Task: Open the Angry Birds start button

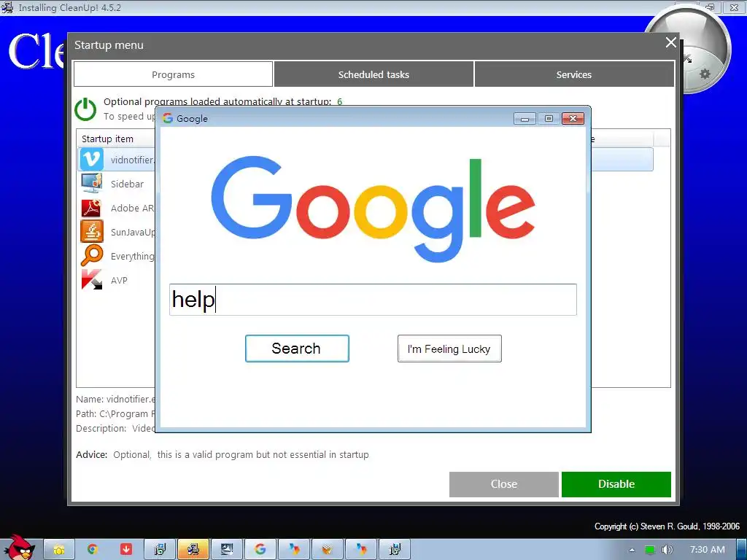Action: (x=19, y=548)
